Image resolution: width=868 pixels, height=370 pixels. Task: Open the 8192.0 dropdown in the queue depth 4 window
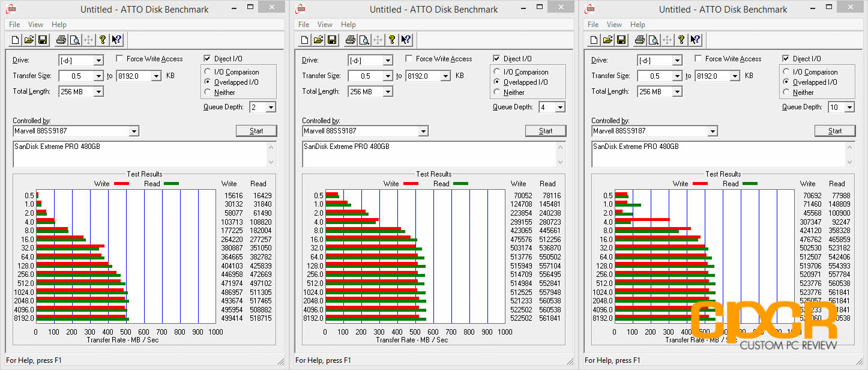click(445, 76)
